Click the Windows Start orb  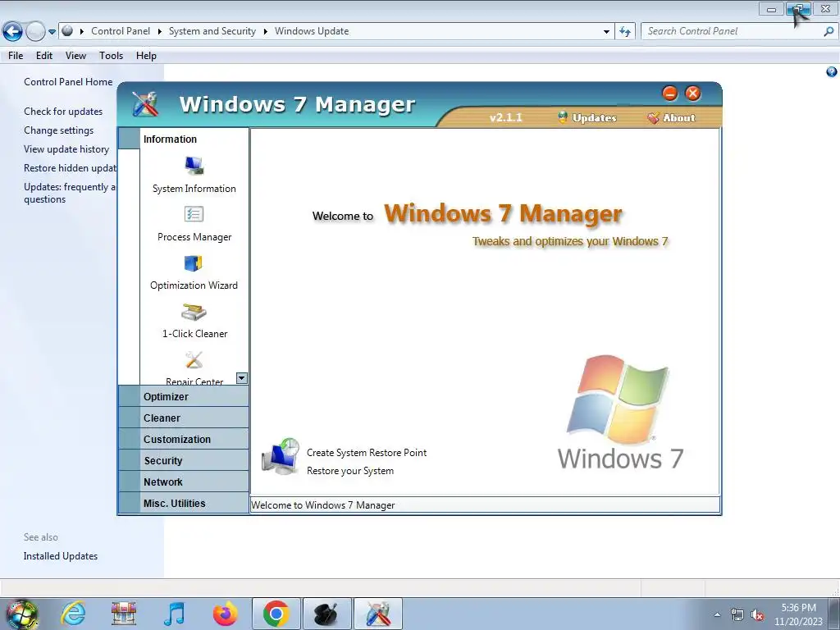coord(22,615)
